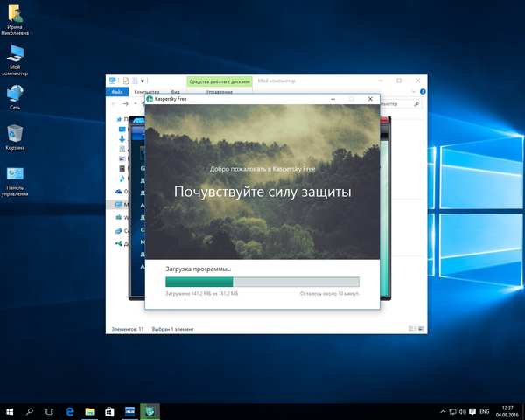Open Windows Store from taskbar
Image resolution: width=525 pixels, height=420 pixels.
click(110, 411)
